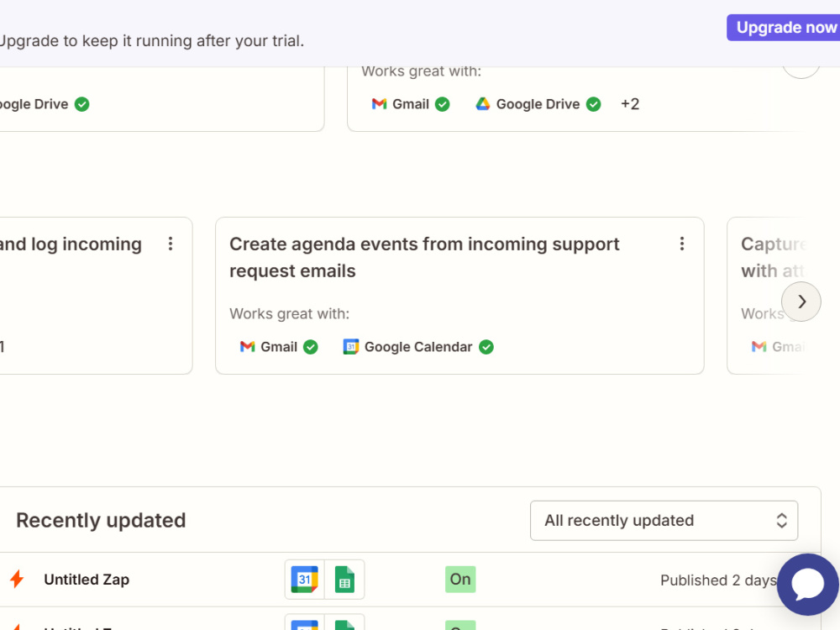Click 'Upgrade to keep it running' trial notice

[151, 40]
